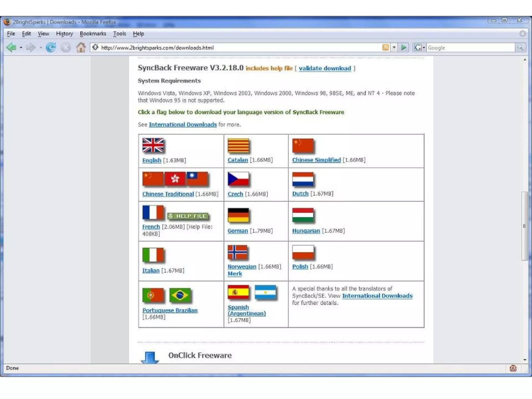This screenshot has height=399, width=532.
Task: Click the Hungarian download link
Action: tap(306, 231)
